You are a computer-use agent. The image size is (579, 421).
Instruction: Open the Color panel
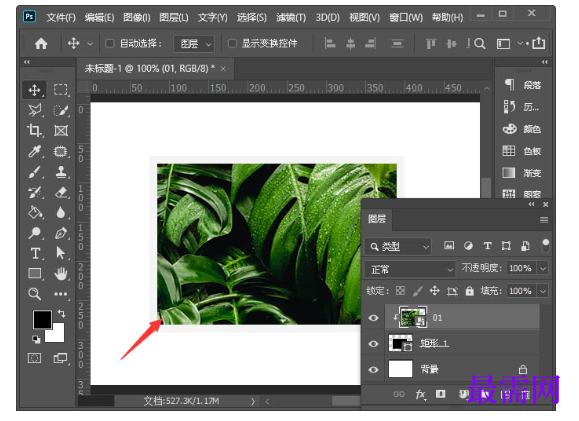(x=522, y=129)
